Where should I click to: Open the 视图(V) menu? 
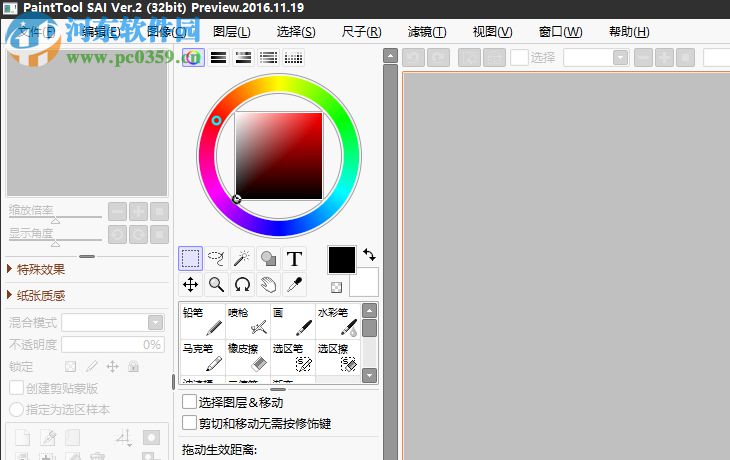[x=493, y=32]
